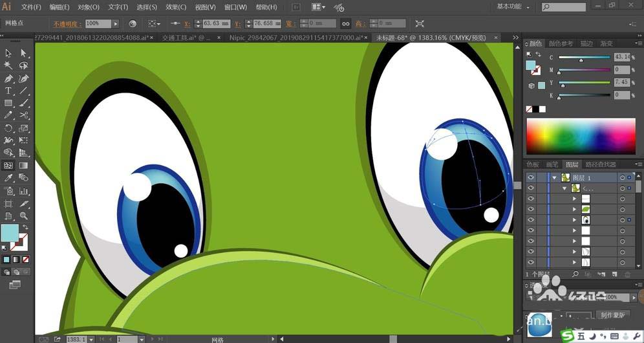This screenshot has height=343, width=644.
Task: Select the Line Segment tool
Action: 23,91
